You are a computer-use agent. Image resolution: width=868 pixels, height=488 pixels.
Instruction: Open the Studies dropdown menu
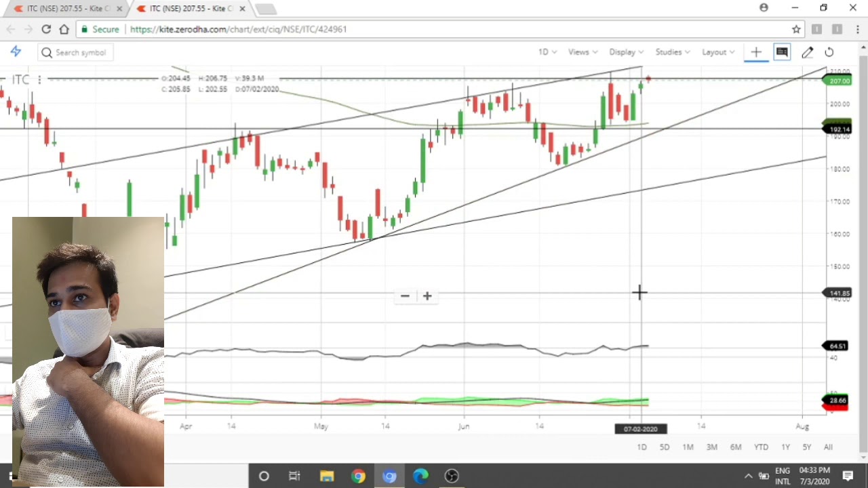[673, 52]
